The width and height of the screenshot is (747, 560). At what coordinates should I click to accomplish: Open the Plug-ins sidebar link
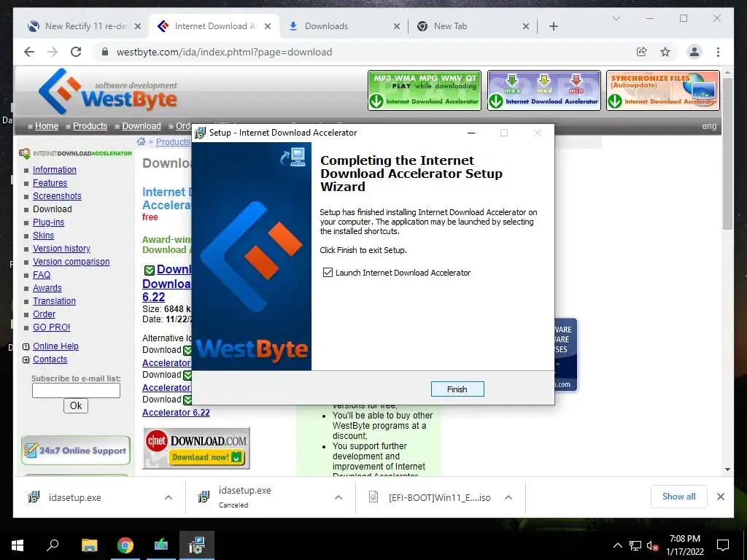pos(49,222)
